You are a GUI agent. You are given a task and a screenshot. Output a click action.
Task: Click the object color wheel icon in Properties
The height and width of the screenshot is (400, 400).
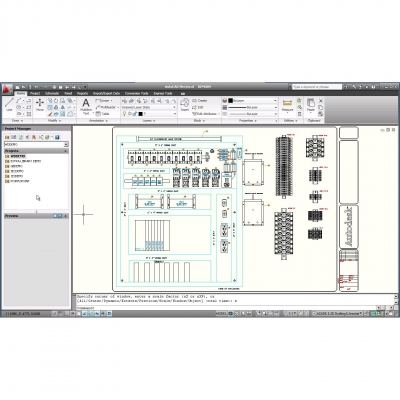click(x=225, y=100)
